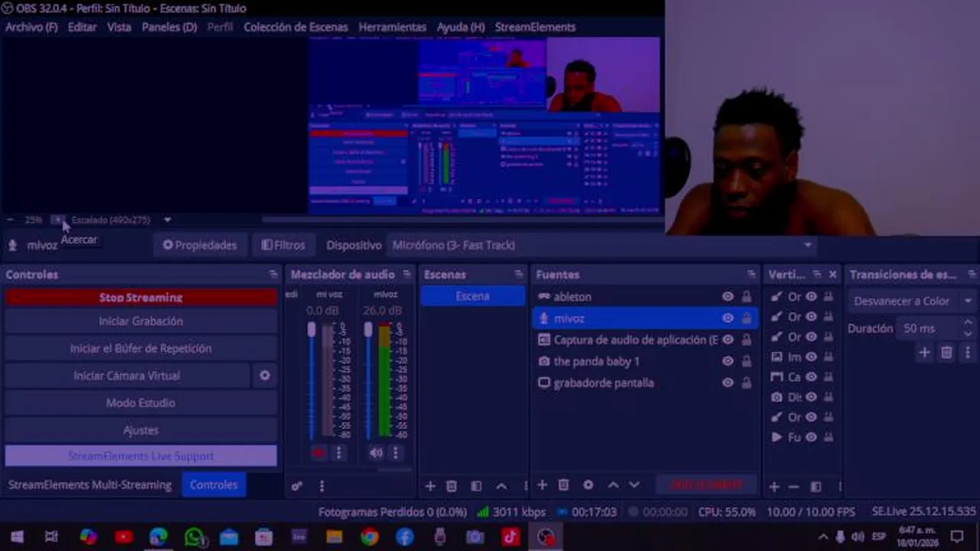Click Iniciar Cámara Virtual button
980x551 pixels.
127,376
